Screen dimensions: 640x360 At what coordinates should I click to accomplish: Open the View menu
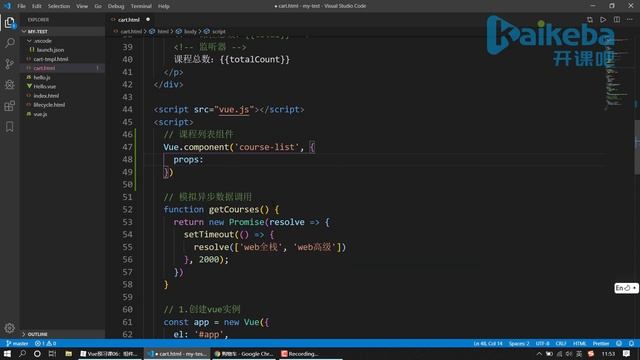(82, 6)
